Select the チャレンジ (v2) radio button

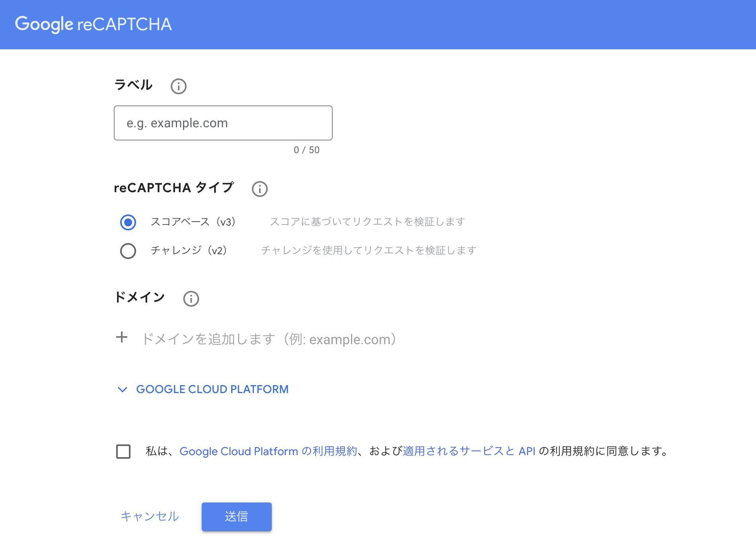pos(128,251)
